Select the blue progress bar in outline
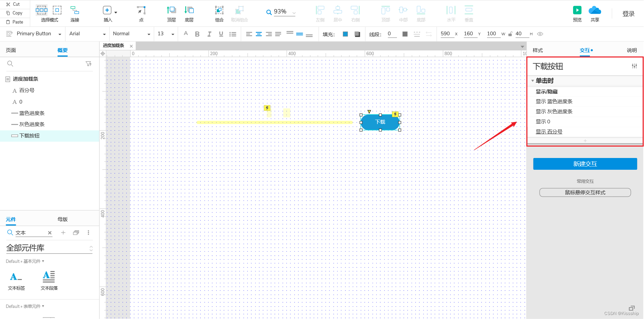This screenshot has width=644, height=319. tap(49, 113)
